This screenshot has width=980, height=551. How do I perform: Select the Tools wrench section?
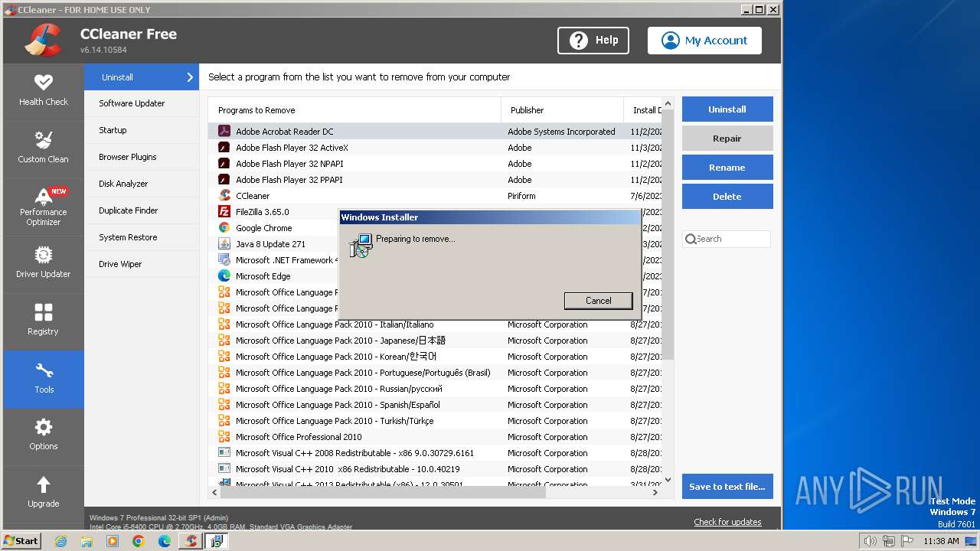(x=44, y=379)
